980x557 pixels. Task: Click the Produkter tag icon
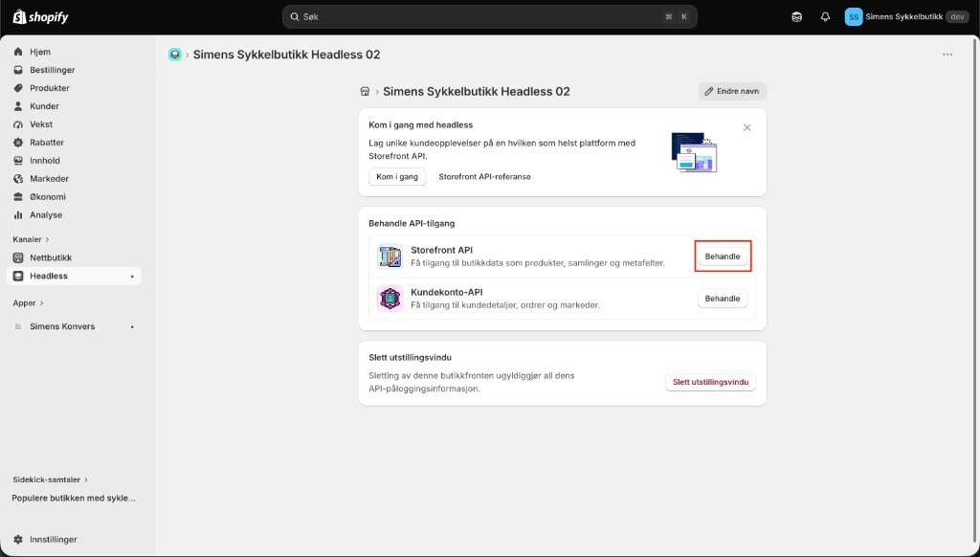18,88
